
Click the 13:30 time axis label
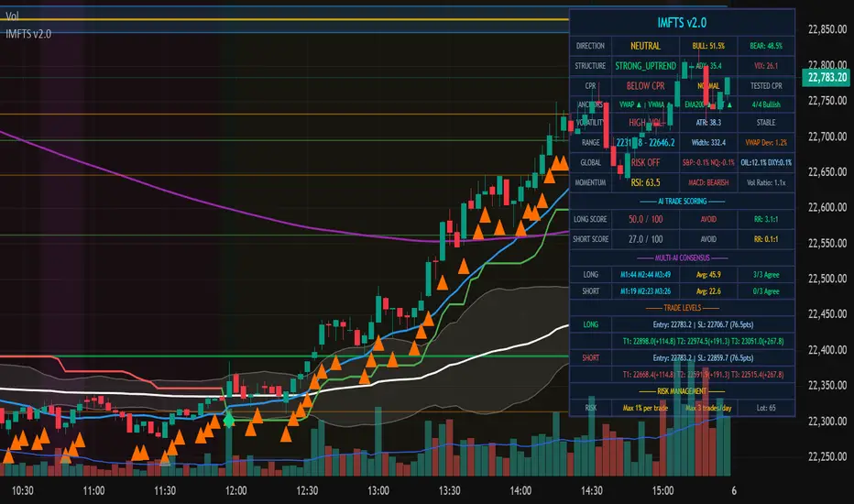pos(449,491)
